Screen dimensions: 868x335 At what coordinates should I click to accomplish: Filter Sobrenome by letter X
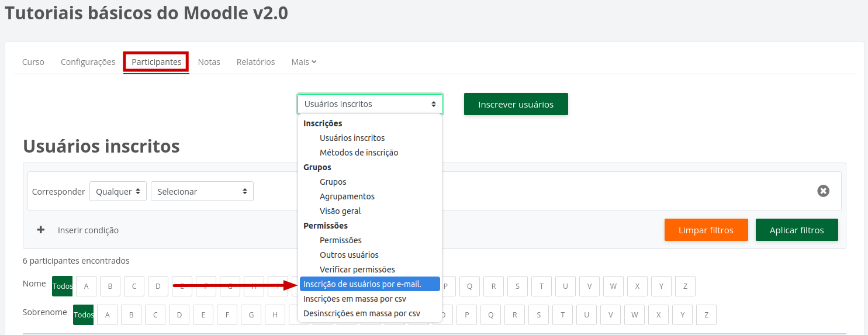(x=659, y=315)
